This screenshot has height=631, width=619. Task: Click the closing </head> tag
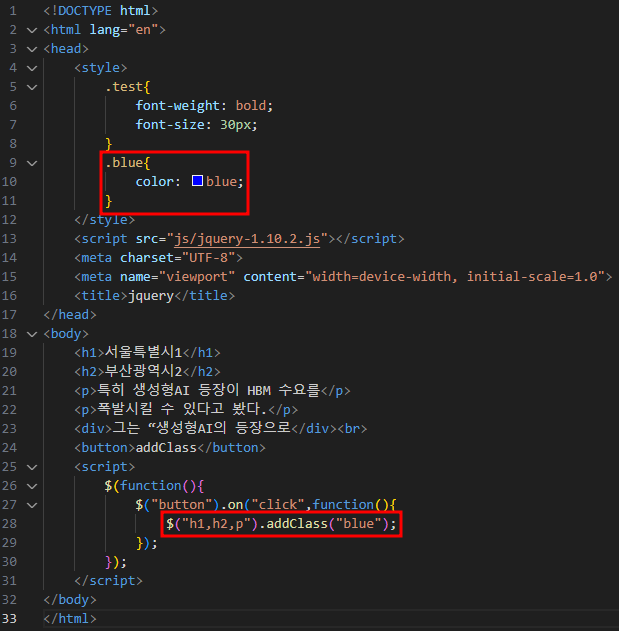click(x=70, y=315)
